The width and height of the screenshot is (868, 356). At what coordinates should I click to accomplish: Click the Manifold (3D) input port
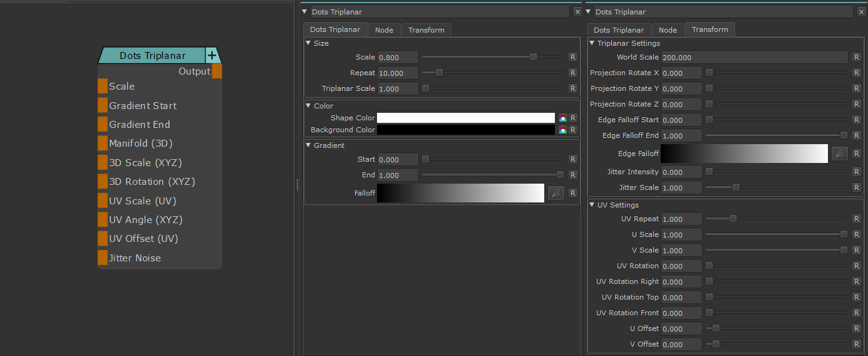point(103,144)
